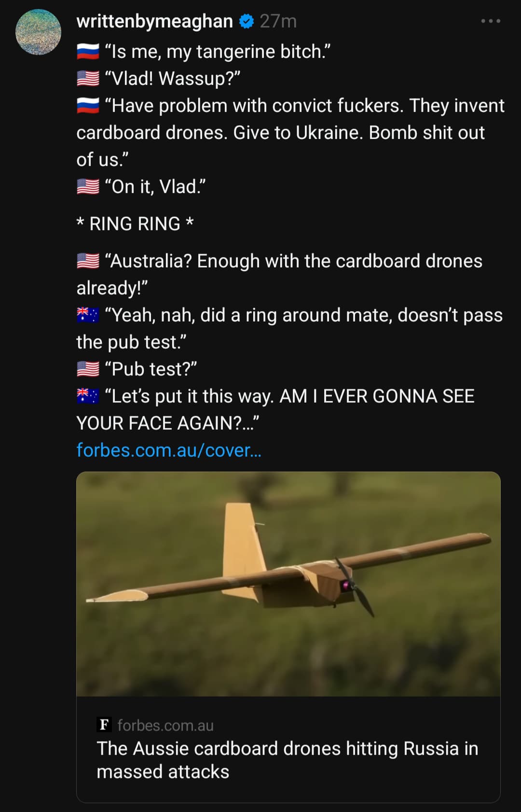The width and height of the screenshot is (521, 812).
Task: Click Russian flag before "Is me, my tangerine"
Action: click(x=88, y=52)
